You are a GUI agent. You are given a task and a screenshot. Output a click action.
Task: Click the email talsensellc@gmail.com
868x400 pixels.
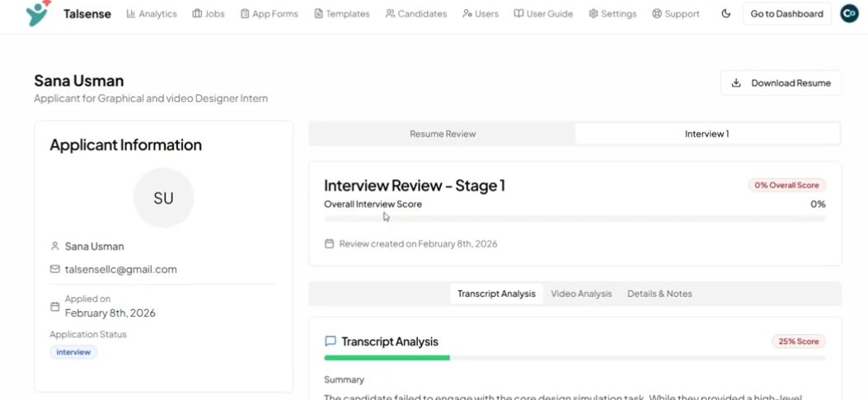point(120,269)
